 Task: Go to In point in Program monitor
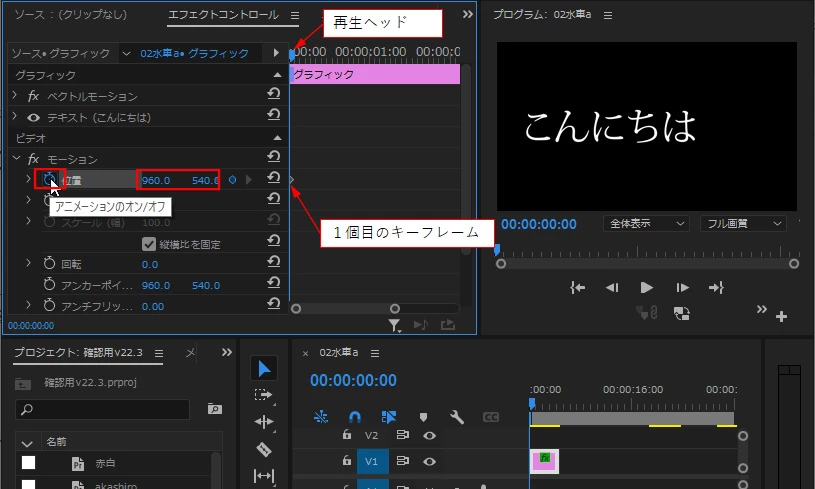(577, 287)
